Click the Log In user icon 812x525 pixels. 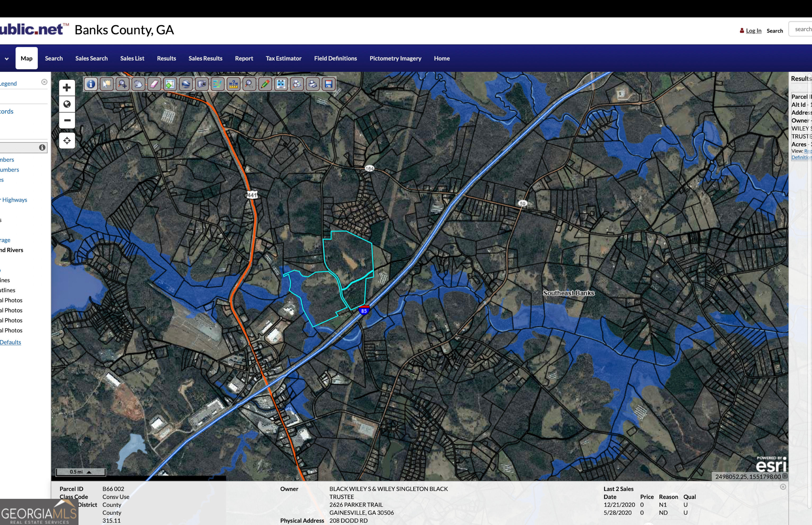[742, 31]
